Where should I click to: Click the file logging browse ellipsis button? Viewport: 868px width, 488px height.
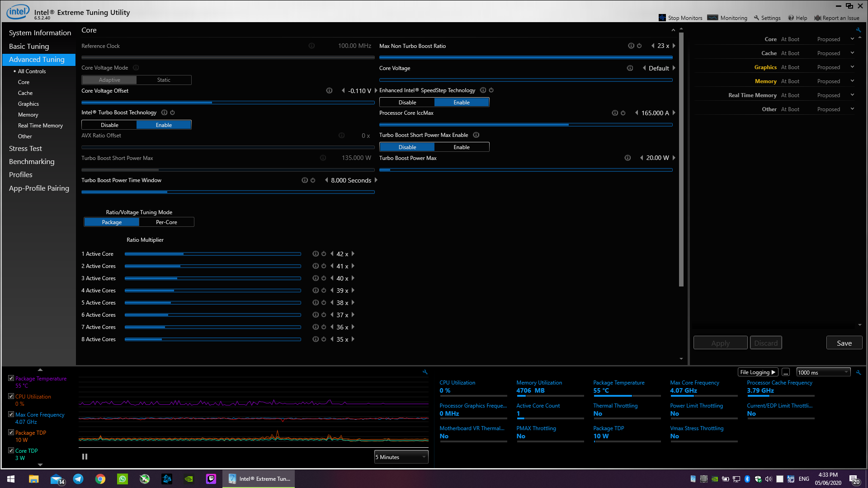coord(786,372)
